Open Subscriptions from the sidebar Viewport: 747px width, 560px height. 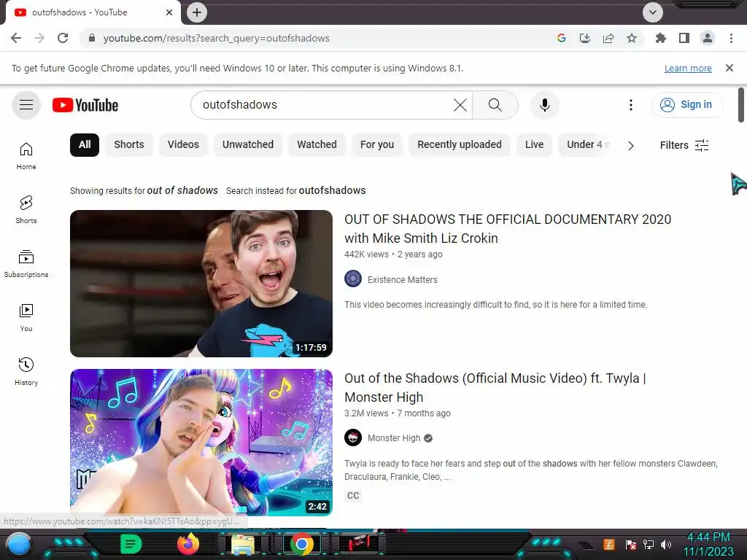tap(26, 264)
